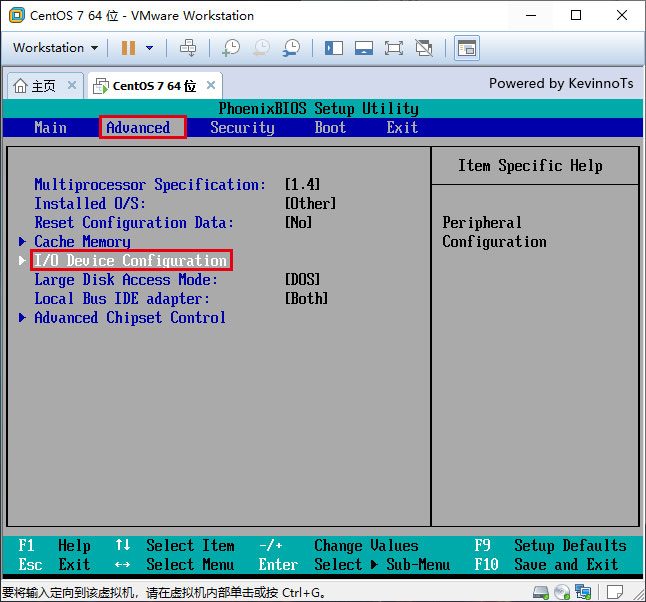Toggle the thumbnail bar icon
This screenshot has height=602, width=646.
click(x=364, y=48)
